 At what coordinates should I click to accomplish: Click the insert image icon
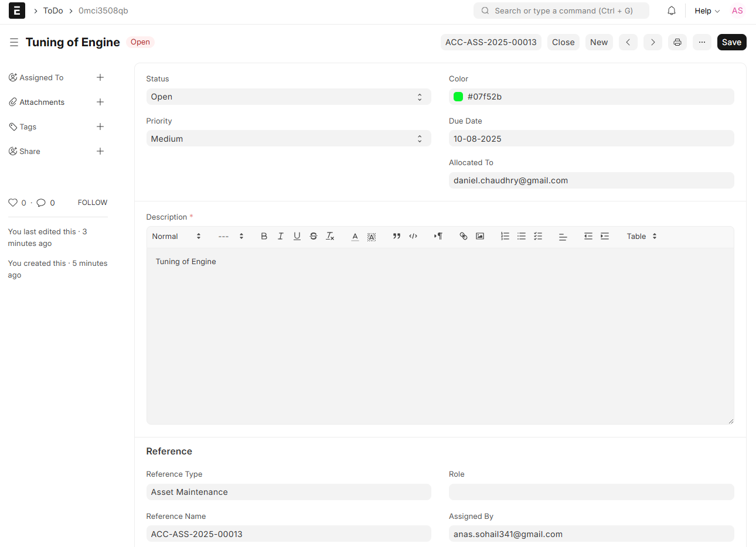[480, 236]
